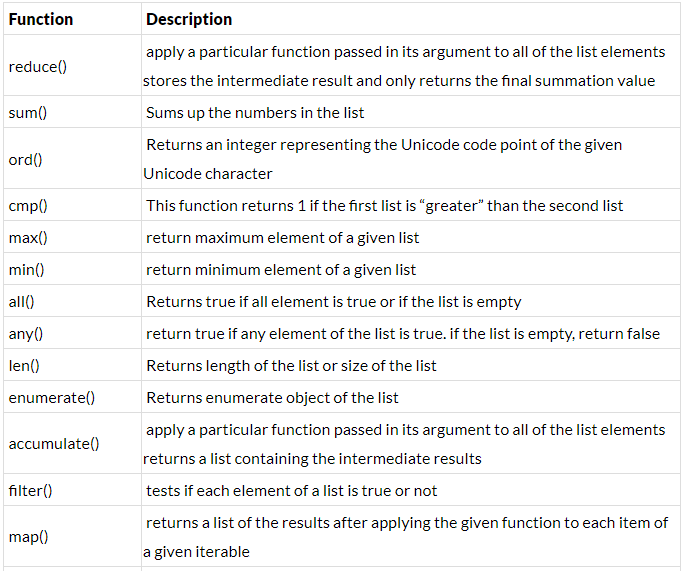
Task: Select the any() function name
Action: pos(26,334)
